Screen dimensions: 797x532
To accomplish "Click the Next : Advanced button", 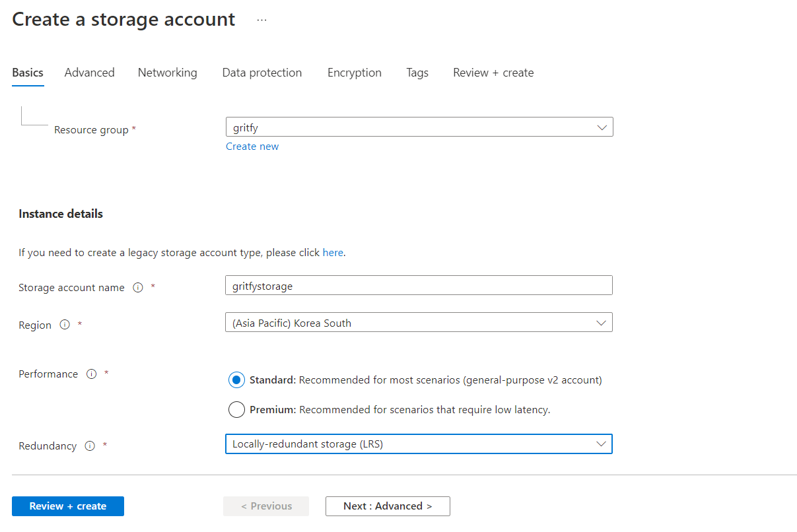I will [x=388, y=506].
